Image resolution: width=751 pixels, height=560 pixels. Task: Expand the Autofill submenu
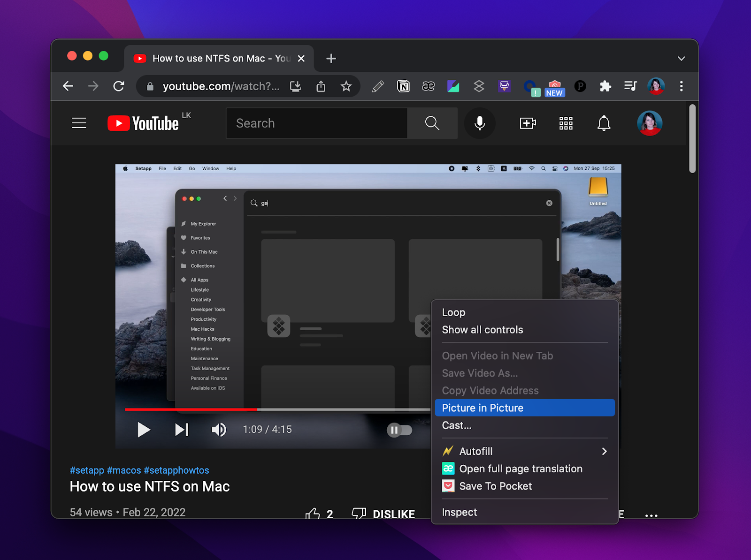[x=525, y=451]
